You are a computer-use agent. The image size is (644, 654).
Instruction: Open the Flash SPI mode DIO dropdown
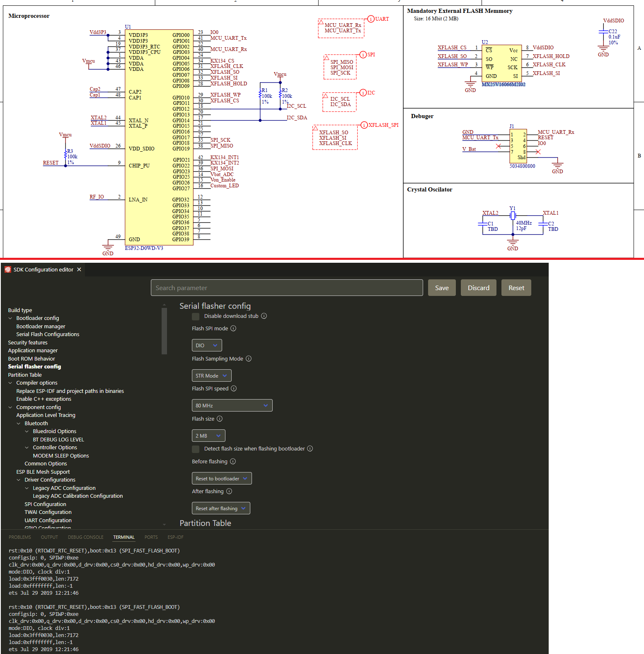point(207,345)
